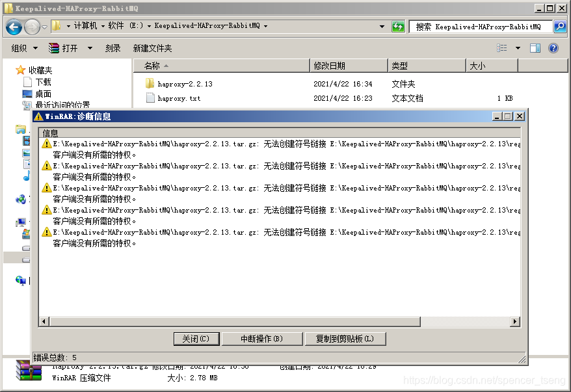Click the music note icon in navigation pane
The image size is (571, 392).
[x=27, y=176]
